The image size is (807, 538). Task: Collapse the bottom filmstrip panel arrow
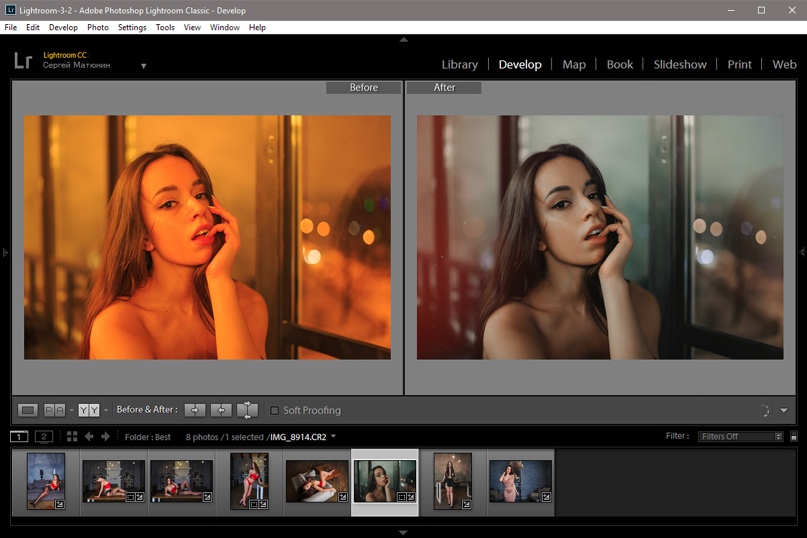[403, 532]
